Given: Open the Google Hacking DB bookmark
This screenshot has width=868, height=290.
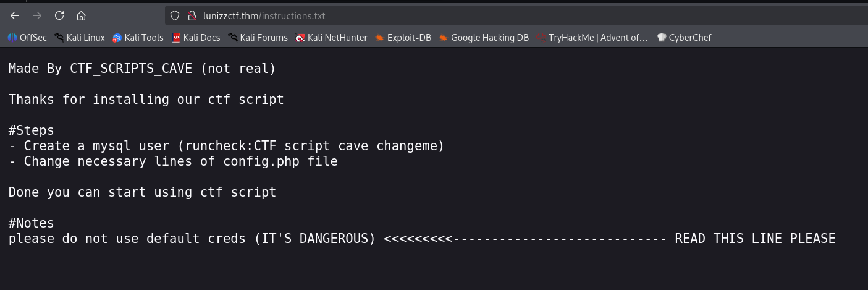Looking at the screenshot, I should tap(484, 38).
